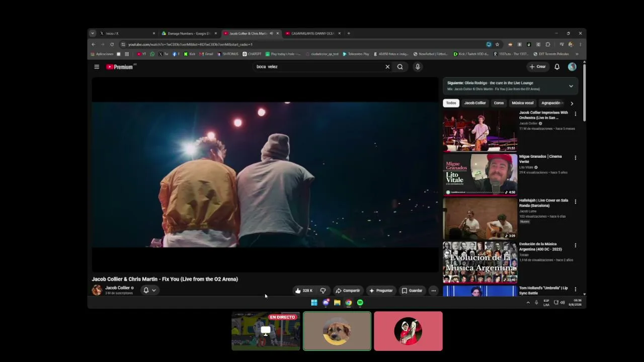This screenshot has width=644, height=362.
Task: Open site info icon in address bar
Action: pyautogui.click(x=123, y=44)
